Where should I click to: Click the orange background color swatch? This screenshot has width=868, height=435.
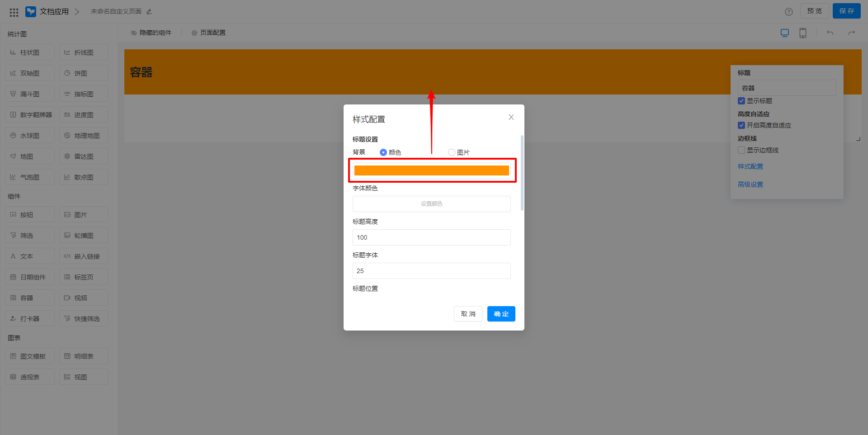[431, 170]
